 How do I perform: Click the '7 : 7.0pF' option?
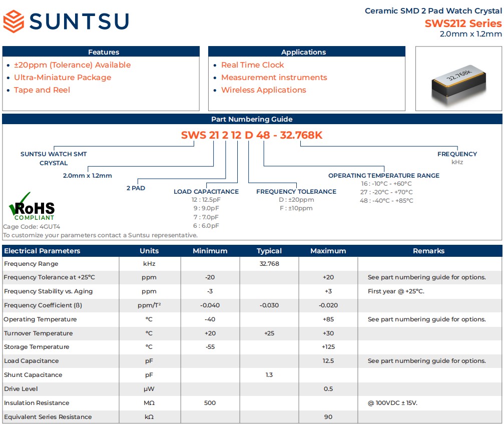(x=206, y=217)
